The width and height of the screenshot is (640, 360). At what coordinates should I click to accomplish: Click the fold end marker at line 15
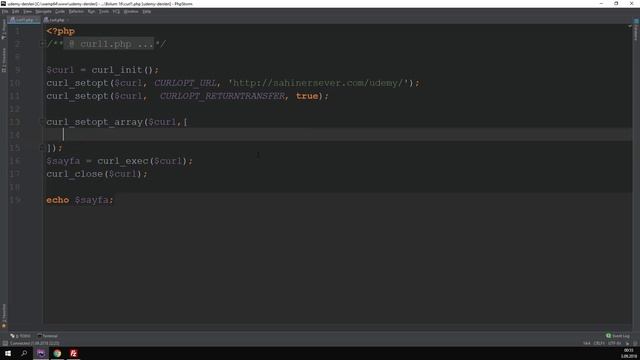(42, 148)
